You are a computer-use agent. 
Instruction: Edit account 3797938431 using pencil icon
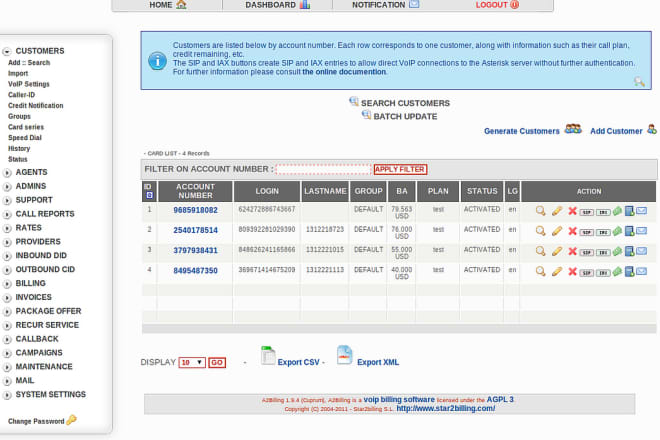coord(557,251)
